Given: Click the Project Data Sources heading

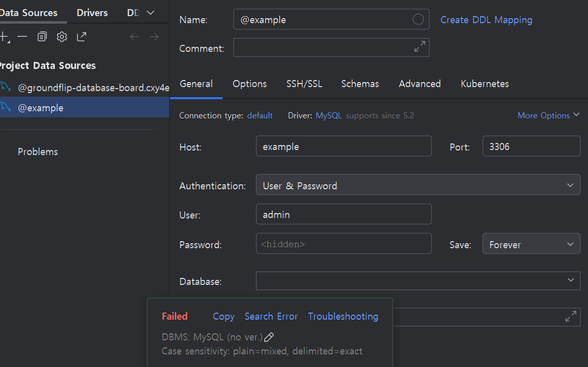Looking at the screenshot, I should [x=48, y=65].
